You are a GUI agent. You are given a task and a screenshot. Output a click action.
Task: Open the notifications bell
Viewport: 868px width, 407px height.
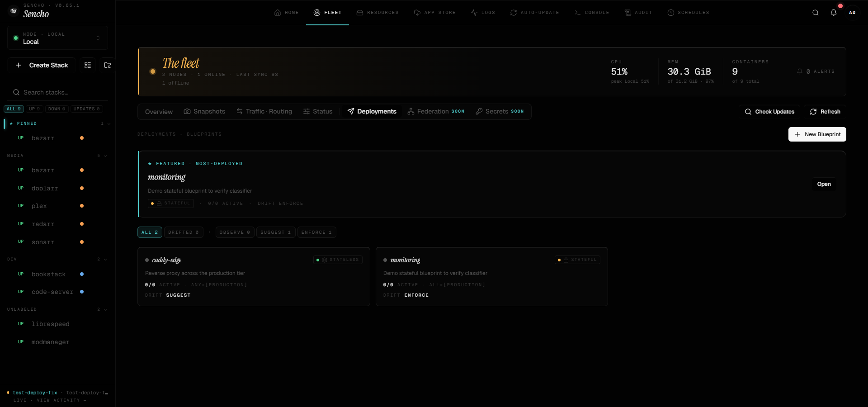coord(834,13)
